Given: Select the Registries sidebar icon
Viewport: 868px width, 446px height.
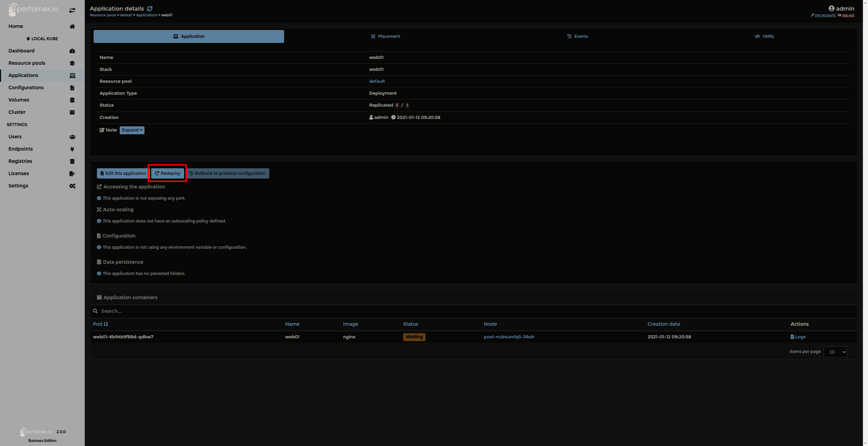Looking at the screenshot, I should pyautogui.click(x=72, y=161).
